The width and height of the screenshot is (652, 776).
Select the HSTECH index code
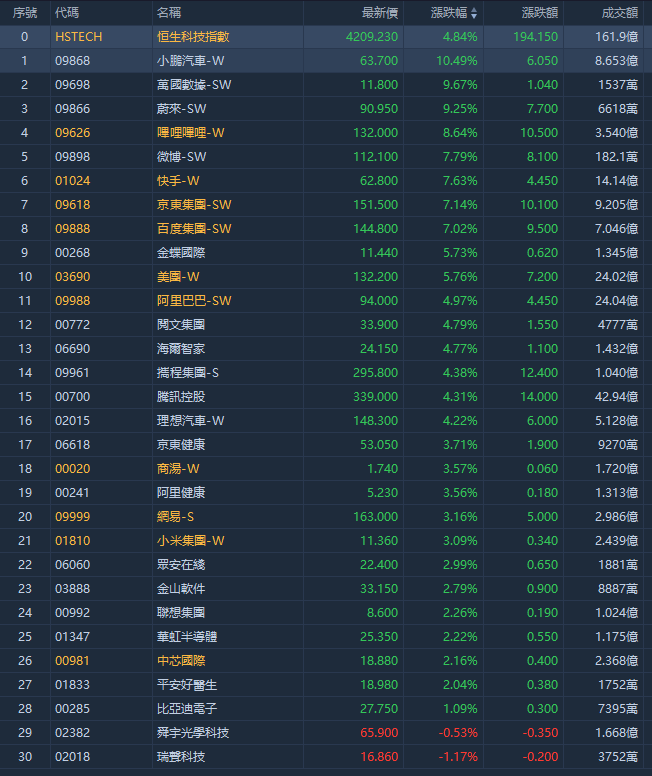[79, 37]
